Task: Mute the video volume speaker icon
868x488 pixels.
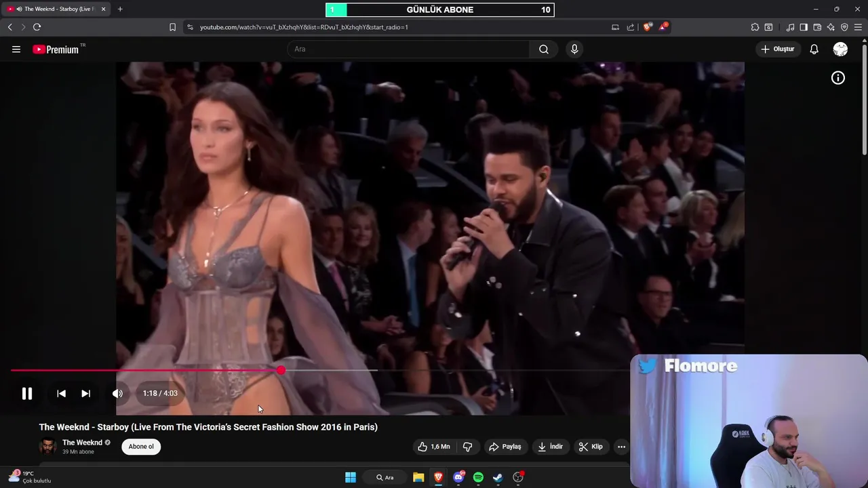Action: coord(117,393)
